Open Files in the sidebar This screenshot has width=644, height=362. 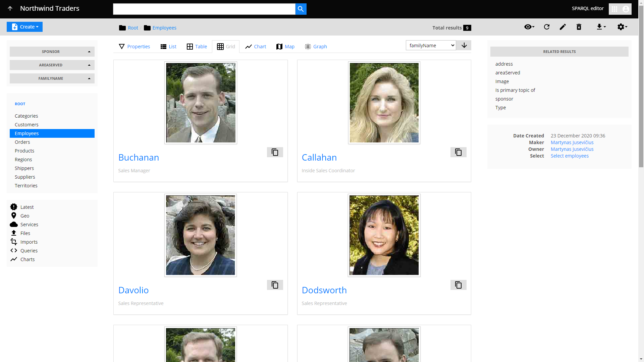[x=20, y=233]
